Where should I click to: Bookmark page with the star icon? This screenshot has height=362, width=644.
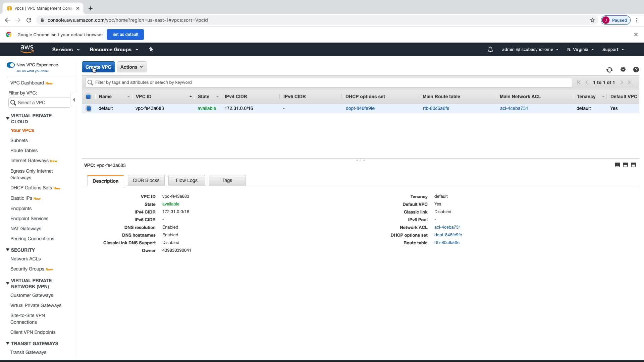[592, 20]
